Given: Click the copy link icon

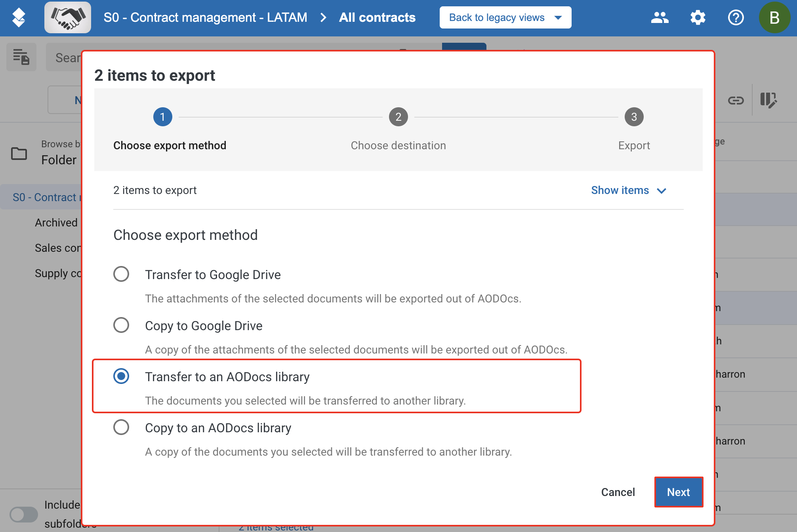Looking at the screenshot, I should tap(736, 101).
